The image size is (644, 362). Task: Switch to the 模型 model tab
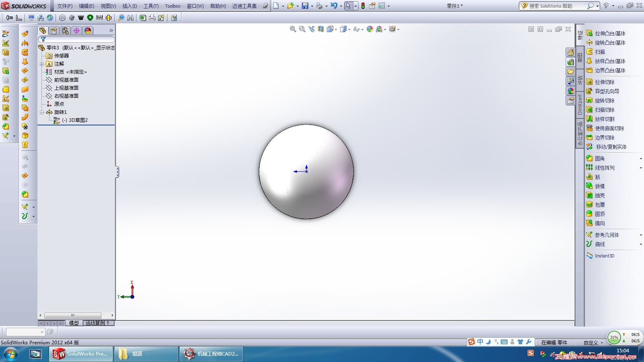coord(74,323)
